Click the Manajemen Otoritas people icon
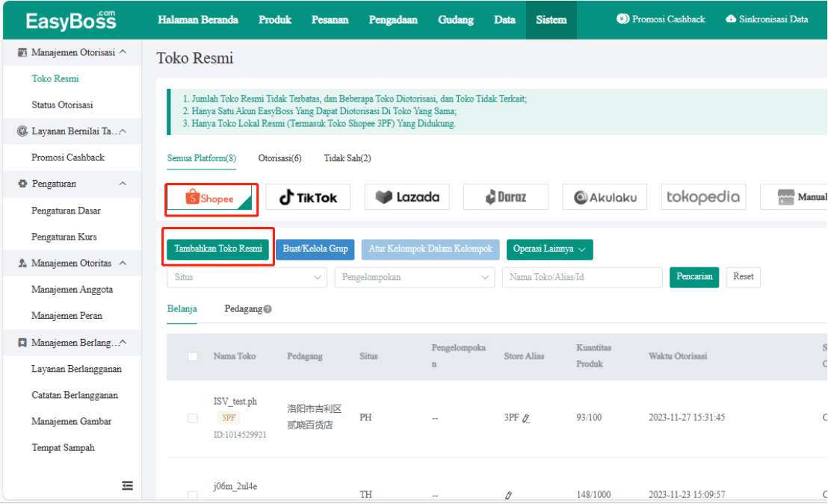This screenshot has height=504, width=828. click(22, 263)
